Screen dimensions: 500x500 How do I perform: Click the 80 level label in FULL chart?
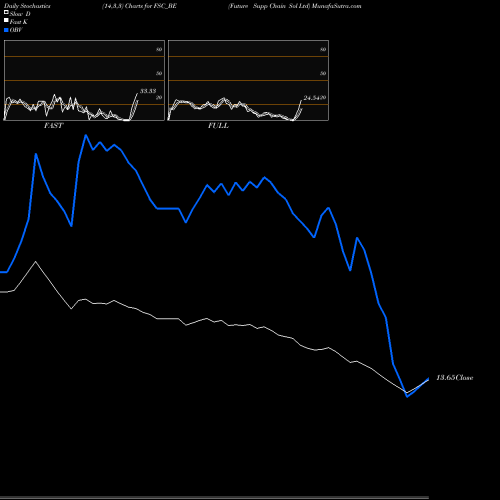tap(323, 49)
